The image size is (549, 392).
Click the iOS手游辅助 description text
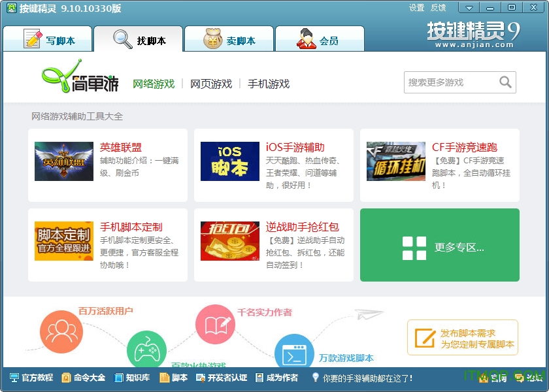303,173
